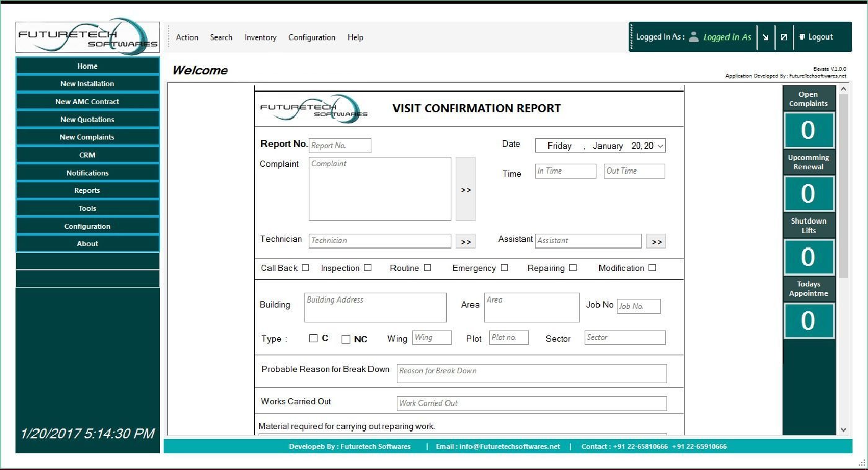Click the vertical scrollbar thumb

843,185
